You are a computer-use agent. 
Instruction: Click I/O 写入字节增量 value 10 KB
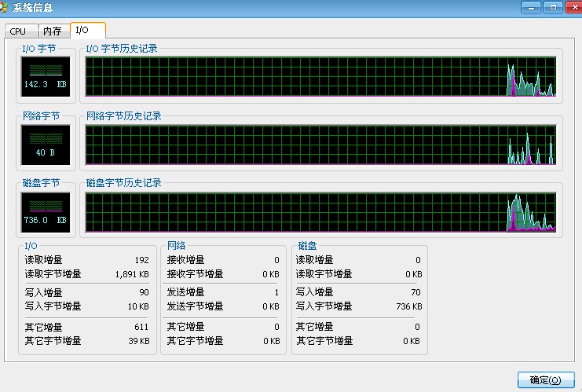pos(138,306)
